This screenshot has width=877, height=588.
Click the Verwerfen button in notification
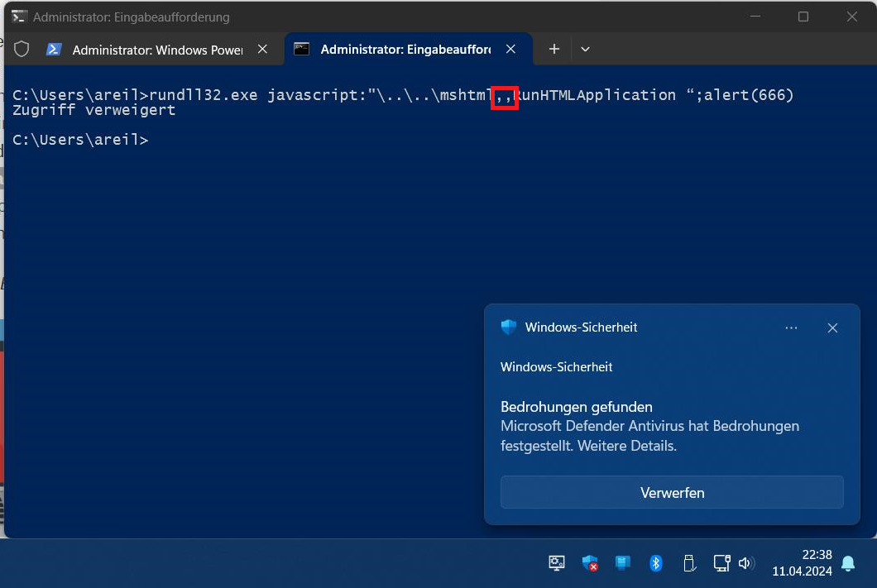672,492
